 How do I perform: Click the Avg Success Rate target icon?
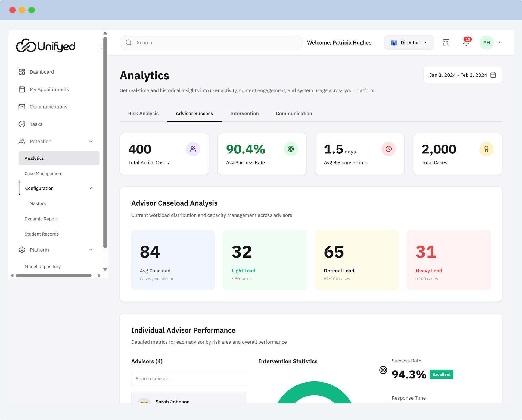(x=291, y=149)
